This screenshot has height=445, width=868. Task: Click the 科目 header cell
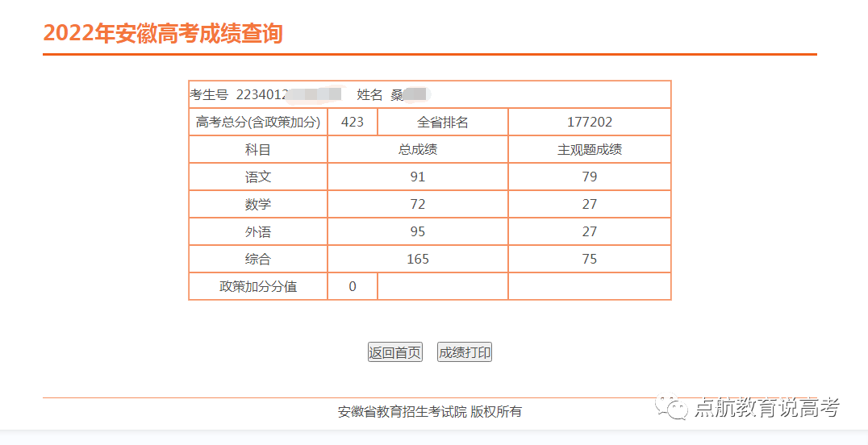(258, 149)
